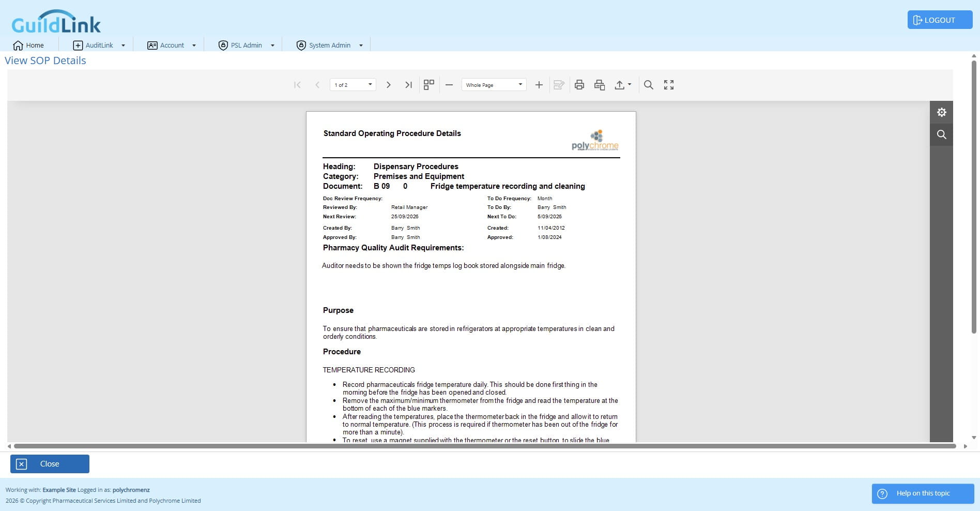Go to the next page arrow
The image size is (980, 511).
click(x=388, y=85)
